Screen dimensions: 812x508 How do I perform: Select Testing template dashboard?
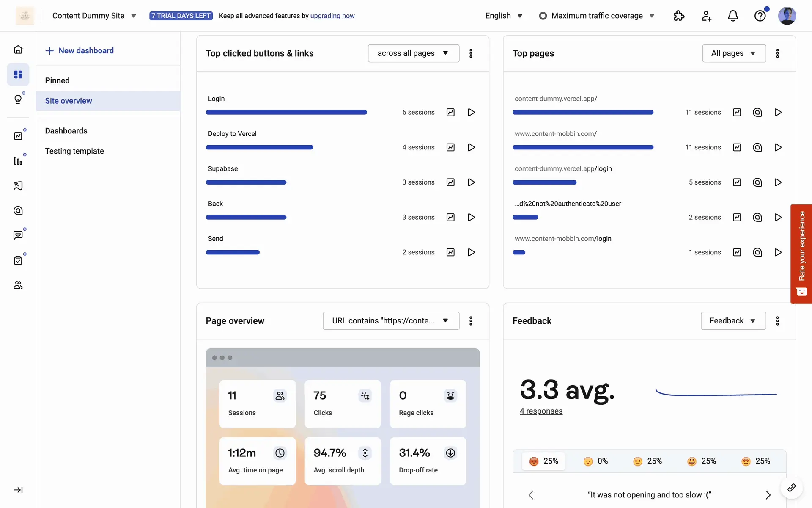click(74, 151)
